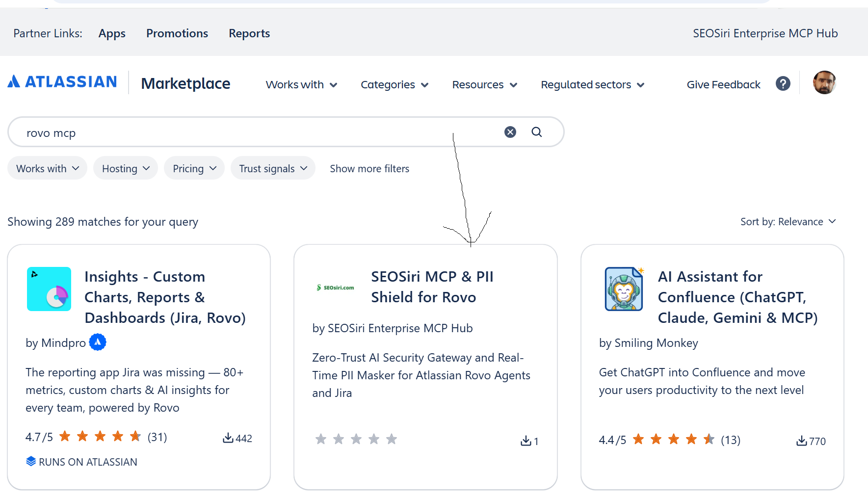Click the Insights app pie chart icon
The image size is (868, 499).
tap(49, 289)
